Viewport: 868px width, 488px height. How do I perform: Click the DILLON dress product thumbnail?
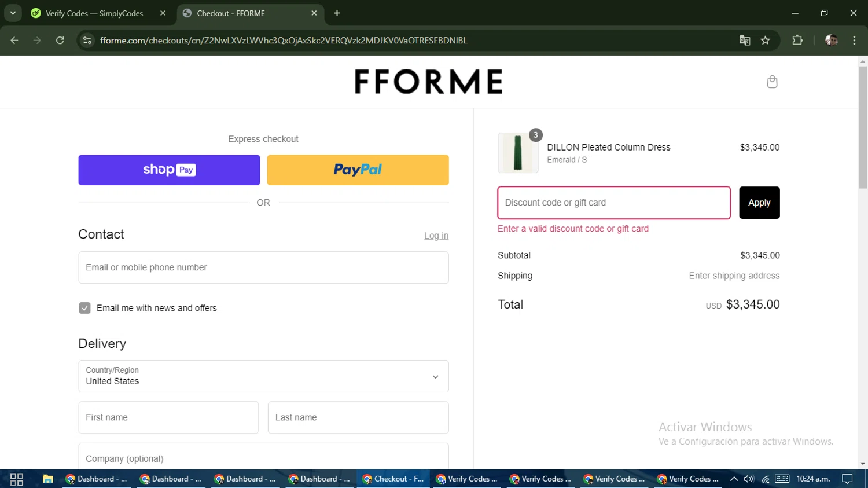pos(518,153)
